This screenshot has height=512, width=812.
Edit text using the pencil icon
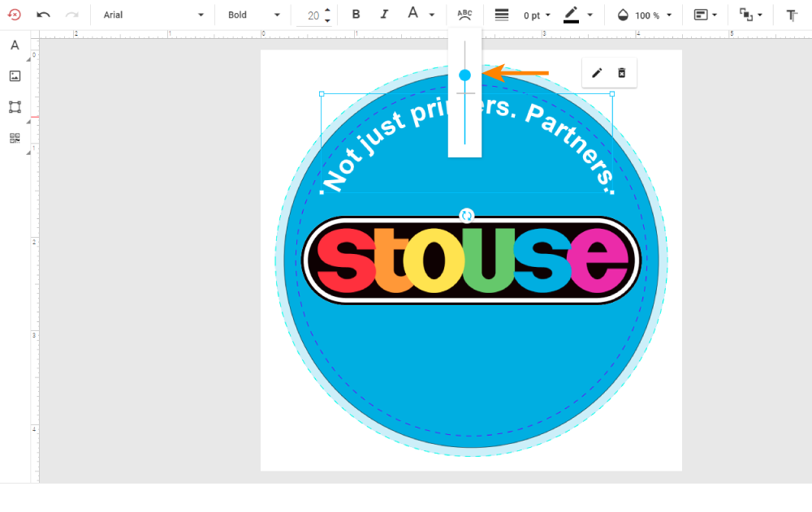pyautogui.click(x=597, y=73)
